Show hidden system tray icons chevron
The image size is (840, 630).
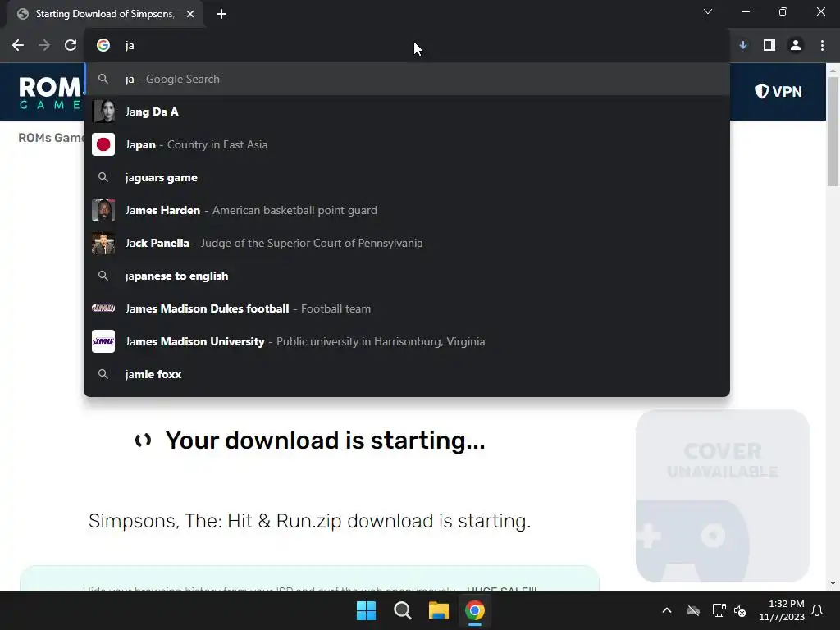pos(667,610)
